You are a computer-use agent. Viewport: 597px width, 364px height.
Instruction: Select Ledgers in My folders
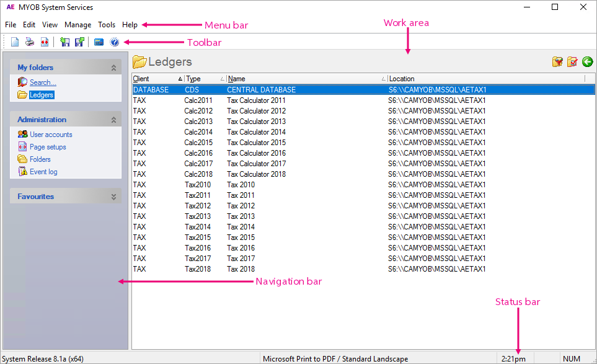[x=42, y=95]
